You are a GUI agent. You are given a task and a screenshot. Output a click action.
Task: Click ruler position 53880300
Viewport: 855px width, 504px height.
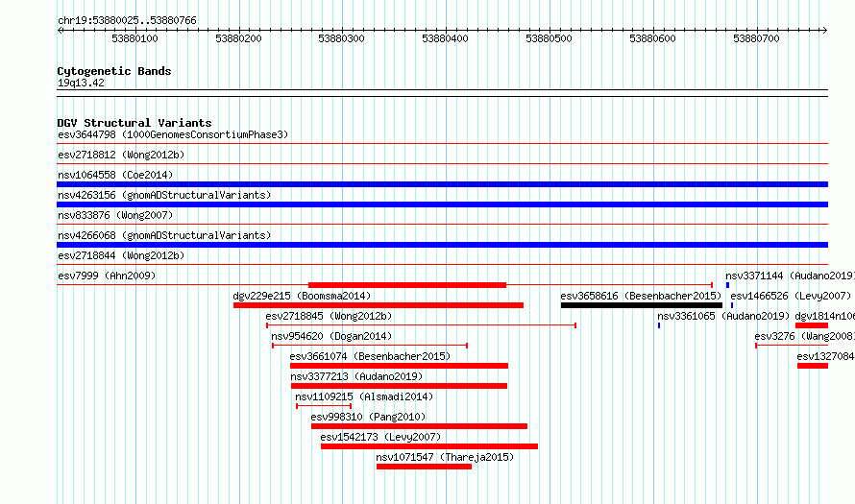click(341, 38)
